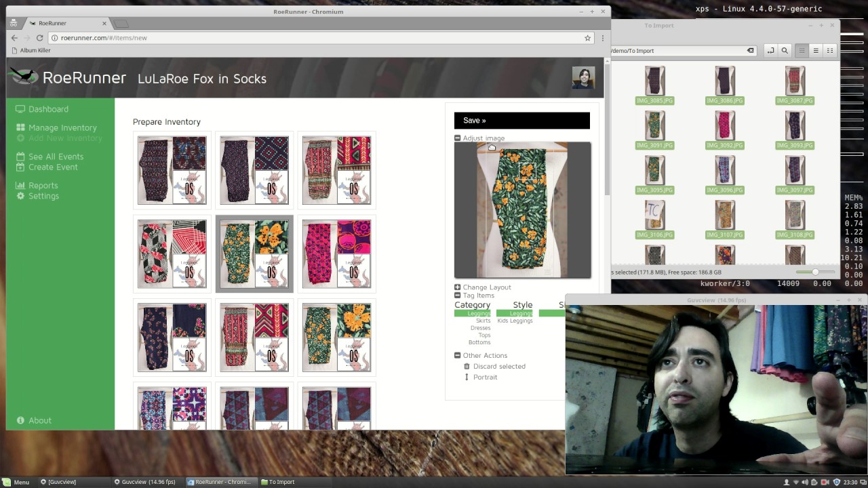Adjust the file manager zoom slider

[815, 272]
